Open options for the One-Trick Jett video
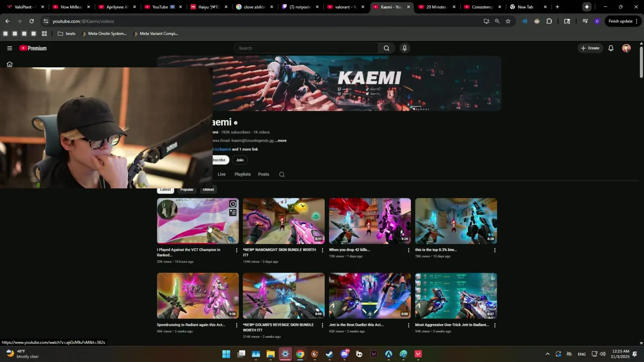Image resolution: width=644 pixels, height=362 pixels. coord(495,325)
